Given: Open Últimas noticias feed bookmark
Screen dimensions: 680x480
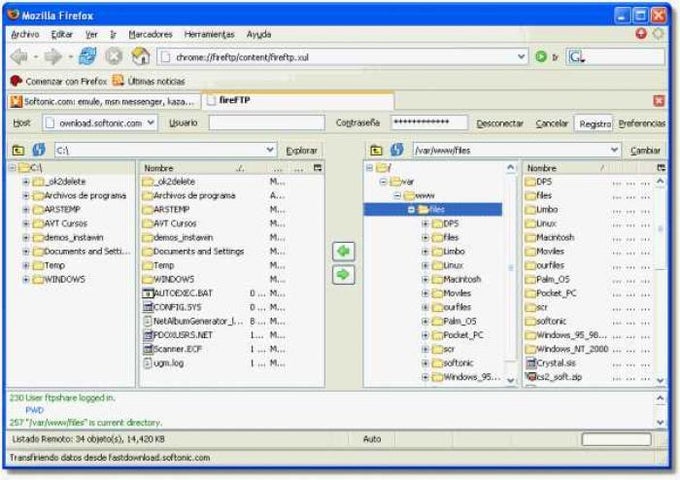Looking at the screenshot, I should coord(149,81).
